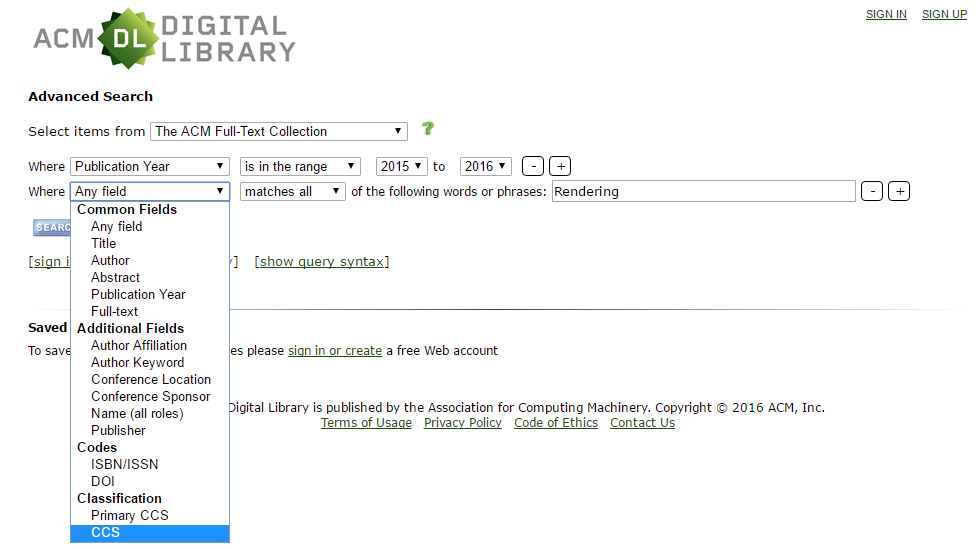Click the minus button next to Rendering field
This screenshot has height=549, width=976.
coord(872,191)
